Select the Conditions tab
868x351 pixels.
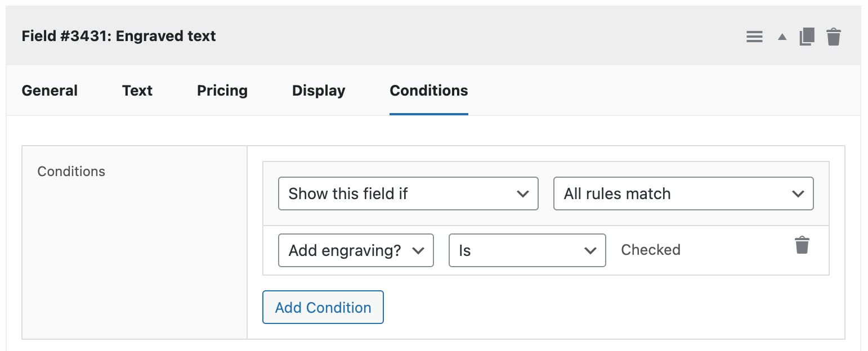click(428, 91)
